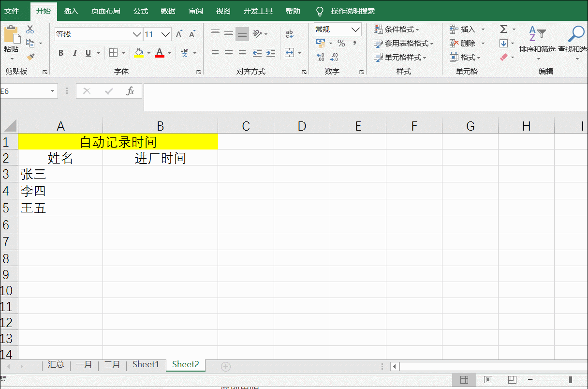Click the red font color button
The height and width of the screenshot is (389, 588).
tap(160, 53)
